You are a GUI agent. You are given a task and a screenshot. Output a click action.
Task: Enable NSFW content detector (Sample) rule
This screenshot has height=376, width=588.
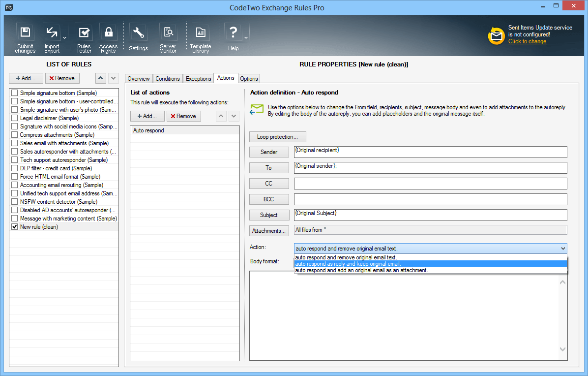[x=15, y=201]
